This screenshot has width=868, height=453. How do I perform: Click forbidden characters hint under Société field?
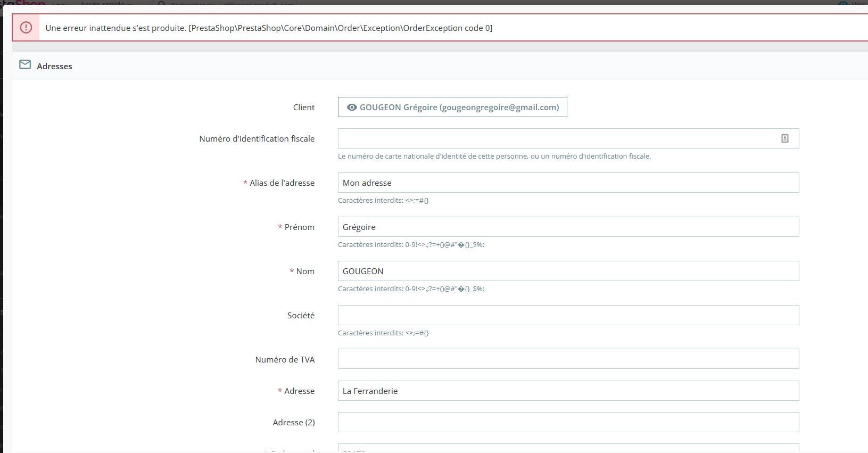383,333
